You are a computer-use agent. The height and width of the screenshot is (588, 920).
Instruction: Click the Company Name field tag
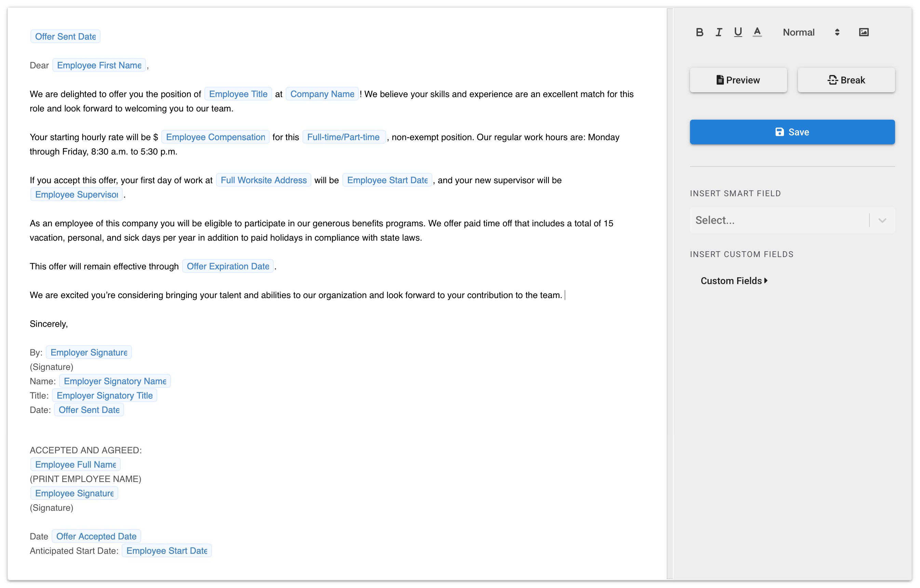click(322, 94)
